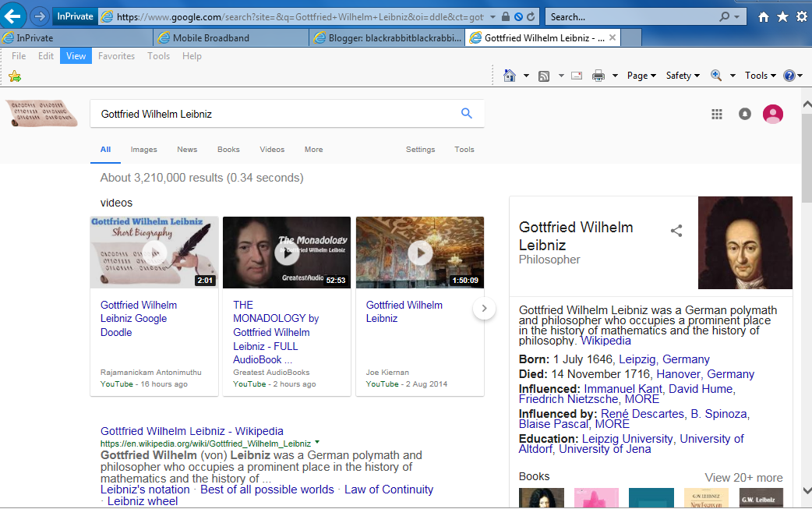Click the blocked content icon in address bar
Viewport: 812px width, 509px height.
[518, 16]
